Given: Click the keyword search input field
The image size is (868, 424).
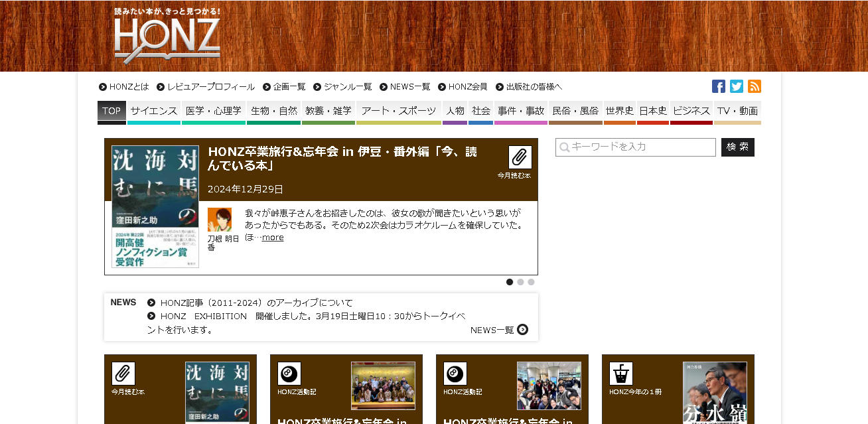Looking at the screenshot, I should [x=636, y=147].
